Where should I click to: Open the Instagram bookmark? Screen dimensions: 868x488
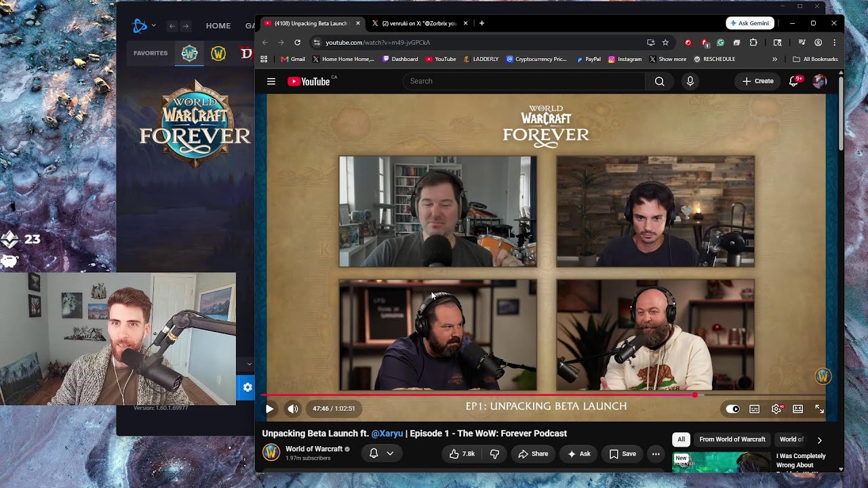[625, 59]
